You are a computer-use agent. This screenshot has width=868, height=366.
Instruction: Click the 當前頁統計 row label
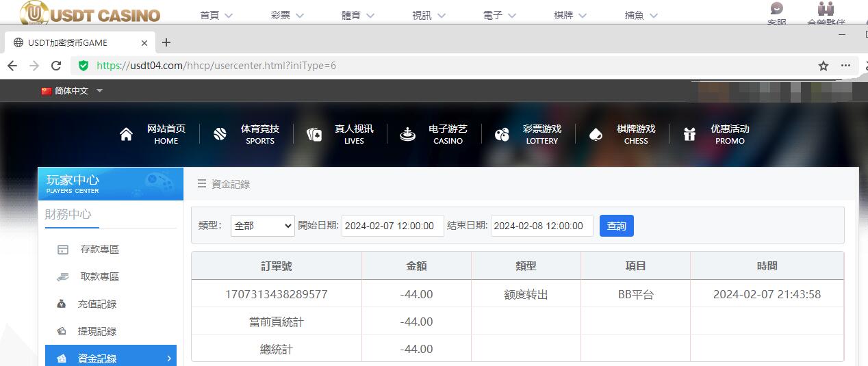pos(277,322)
